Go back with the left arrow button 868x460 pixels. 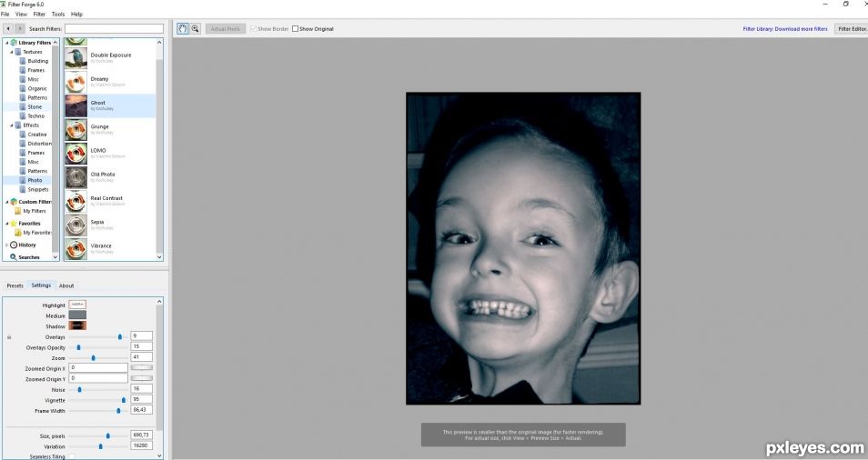tap(8, 29)
